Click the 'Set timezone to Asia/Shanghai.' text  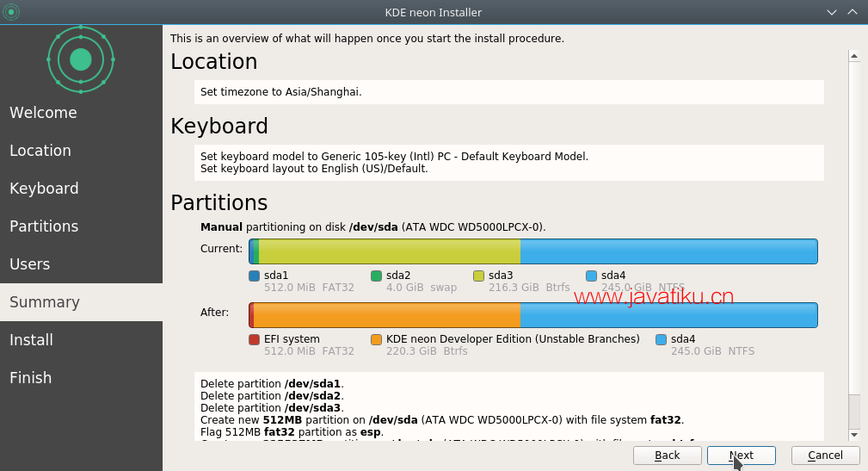(x=280, y=92)
